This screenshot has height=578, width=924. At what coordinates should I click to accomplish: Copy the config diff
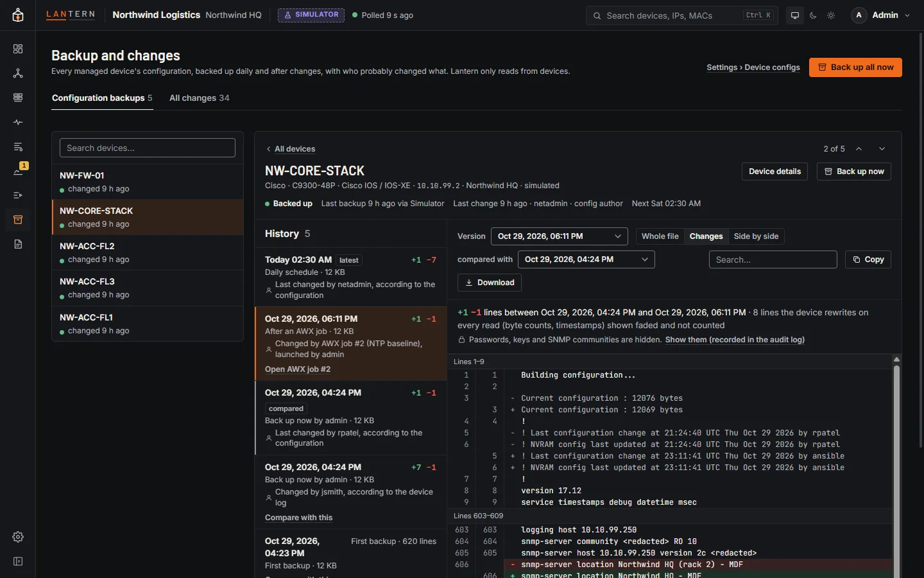click(868, 259)
